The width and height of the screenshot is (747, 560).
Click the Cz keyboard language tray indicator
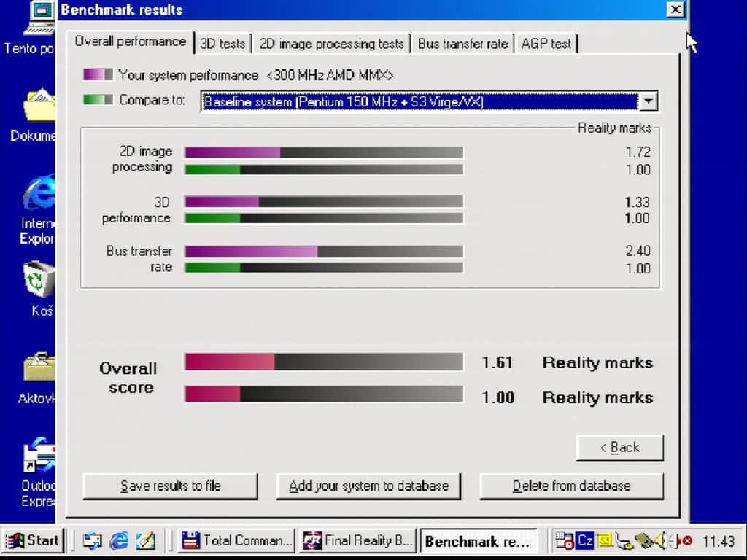[584, 540]
